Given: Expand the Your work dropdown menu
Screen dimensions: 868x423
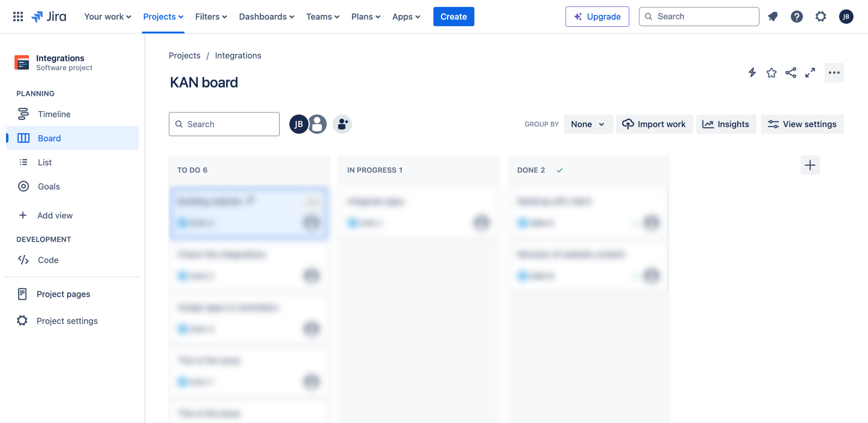Looking at the screenshot, I should (x=107, y=17).
